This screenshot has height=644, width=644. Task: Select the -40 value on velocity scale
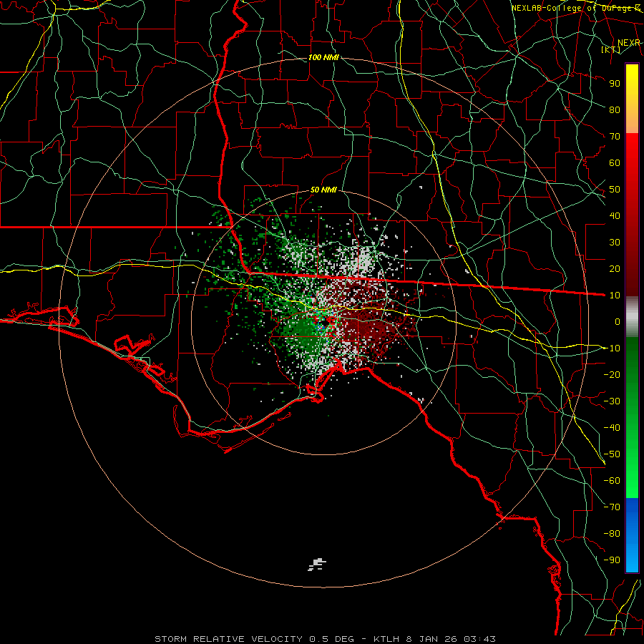[612, 428]
